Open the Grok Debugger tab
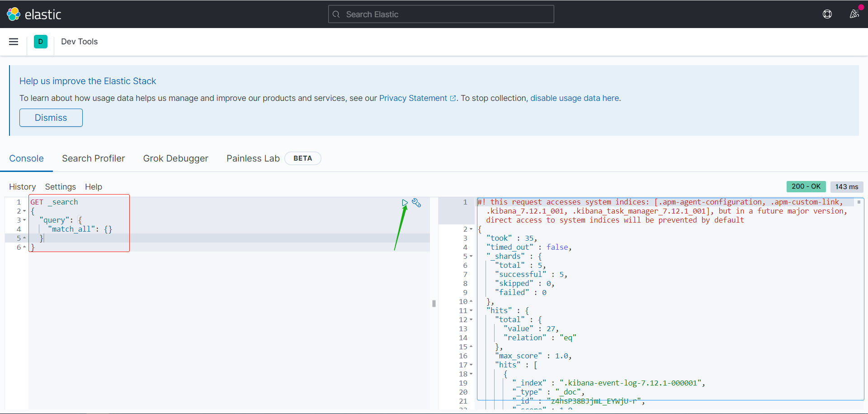 point(176,158)
